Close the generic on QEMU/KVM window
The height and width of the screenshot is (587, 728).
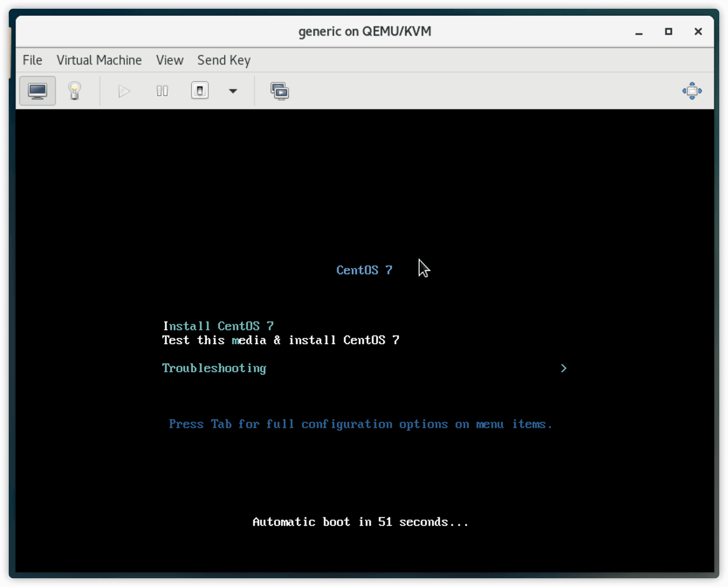tap(698, 31)
